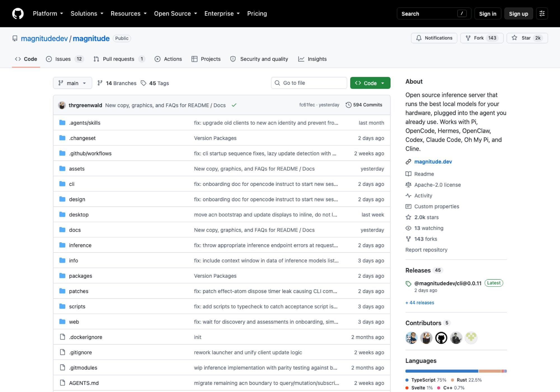The image size is (560, 392).
Task: Expand the Resources menu
Action: coord(129,13)
